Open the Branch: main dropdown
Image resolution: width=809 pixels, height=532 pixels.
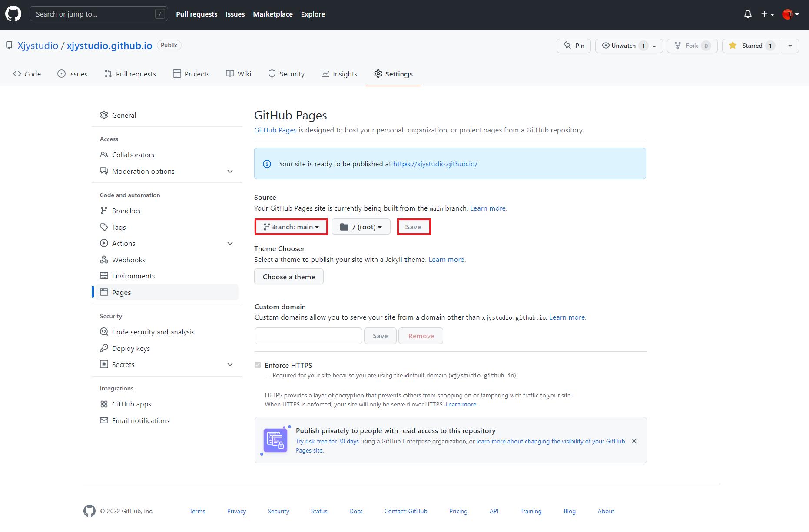pyautogui.click(x=291, y=227)
